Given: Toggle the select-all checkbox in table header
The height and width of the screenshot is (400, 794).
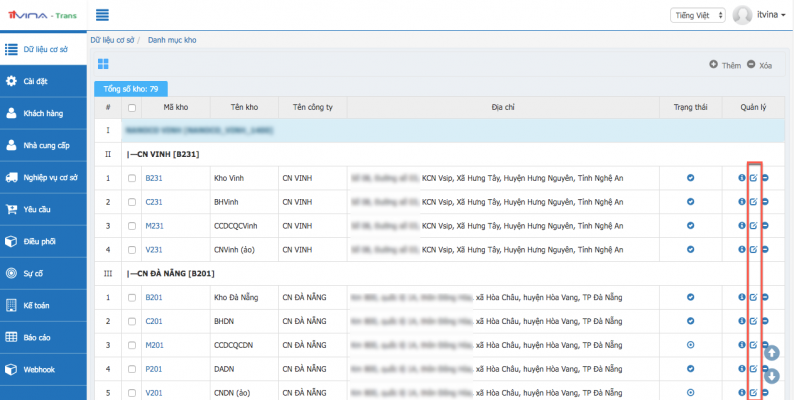Looking at the screenshot, I should [x=132, y=107].
